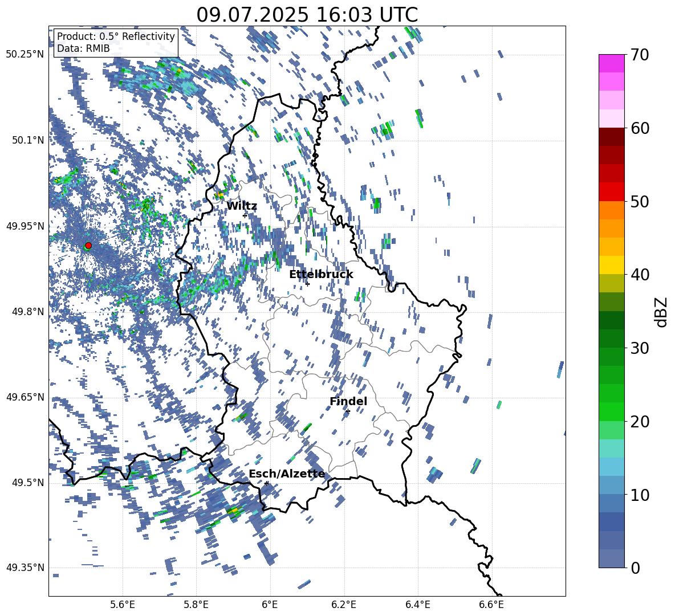Click the Esch/Alzette city label

tap(287, 474)
